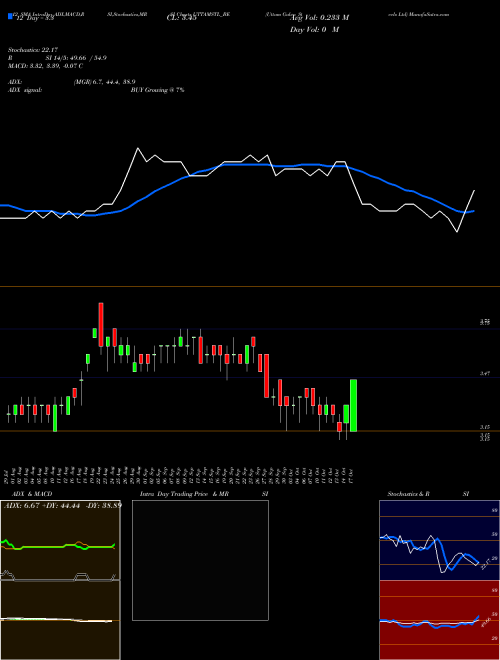The image size is (500, 660).
Task: Click the ADX green line chart panel
Action: (60, 540)
